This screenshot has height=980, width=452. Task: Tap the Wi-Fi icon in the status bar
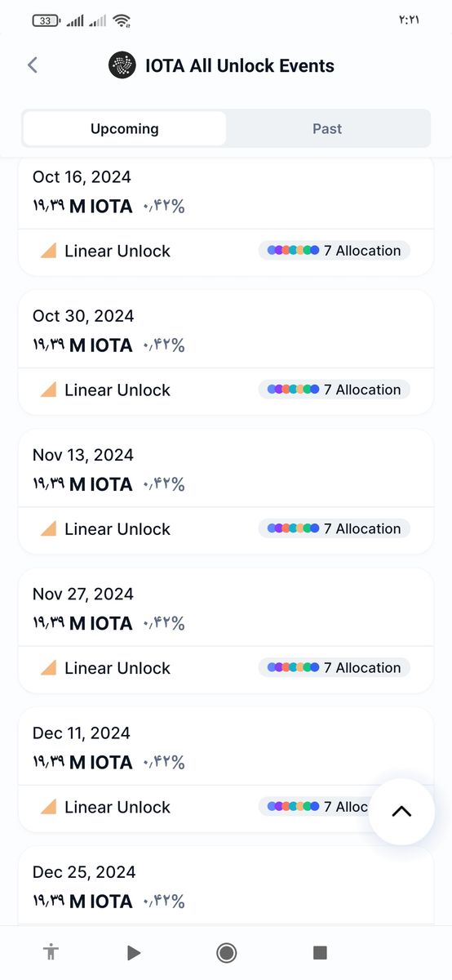pyautogui.click(x=122, y=20)
